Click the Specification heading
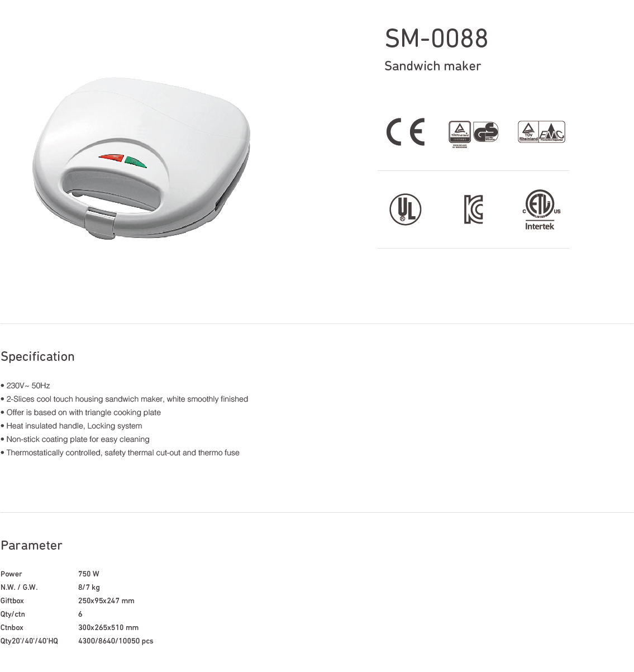This screenshot has width=634, height=672. tap(37, 356)
